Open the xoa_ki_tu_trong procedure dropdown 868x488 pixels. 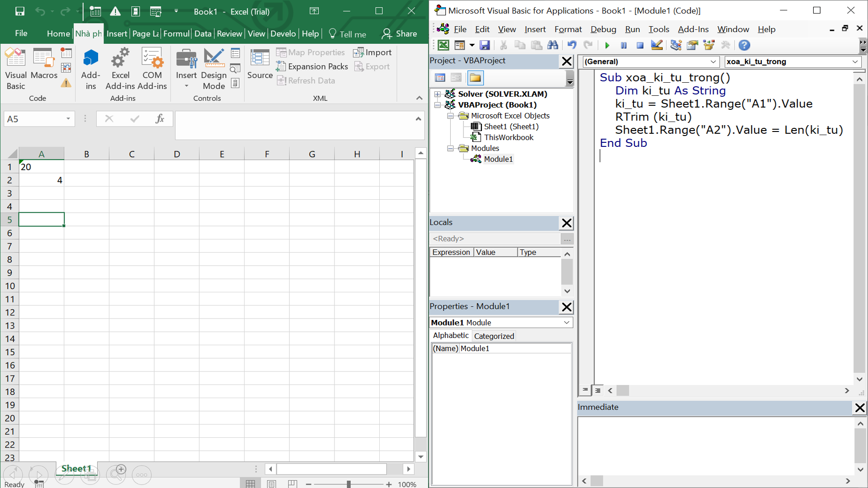[x=855, y=61]
